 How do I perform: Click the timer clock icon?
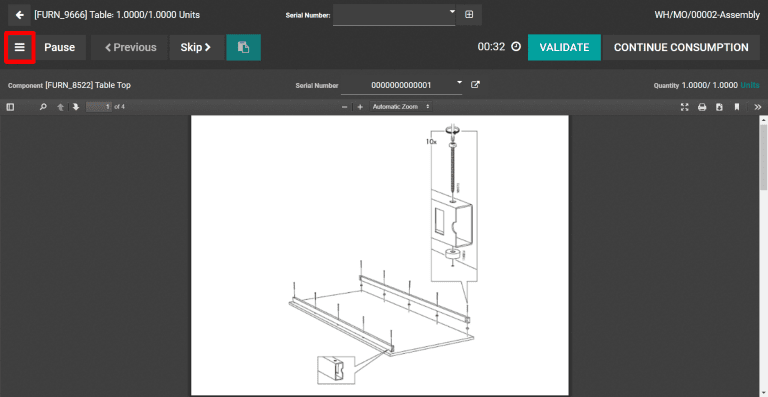click(x=516, y=47)
